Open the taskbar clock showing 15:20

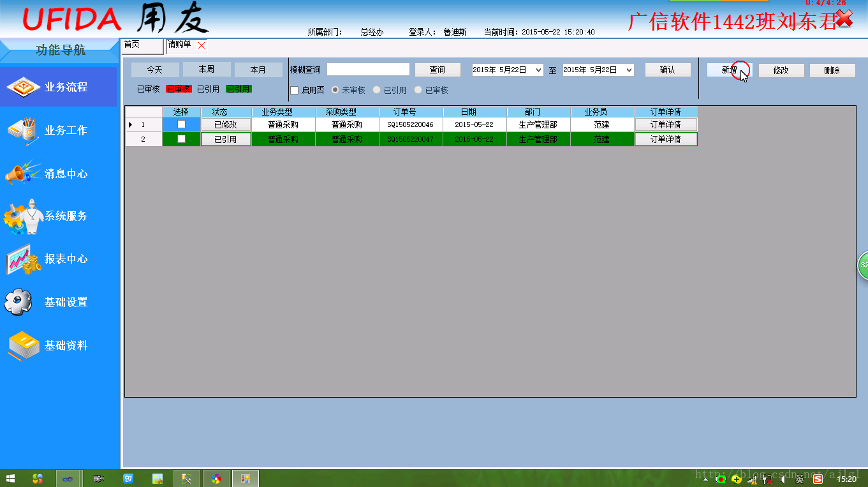[846, 479]
